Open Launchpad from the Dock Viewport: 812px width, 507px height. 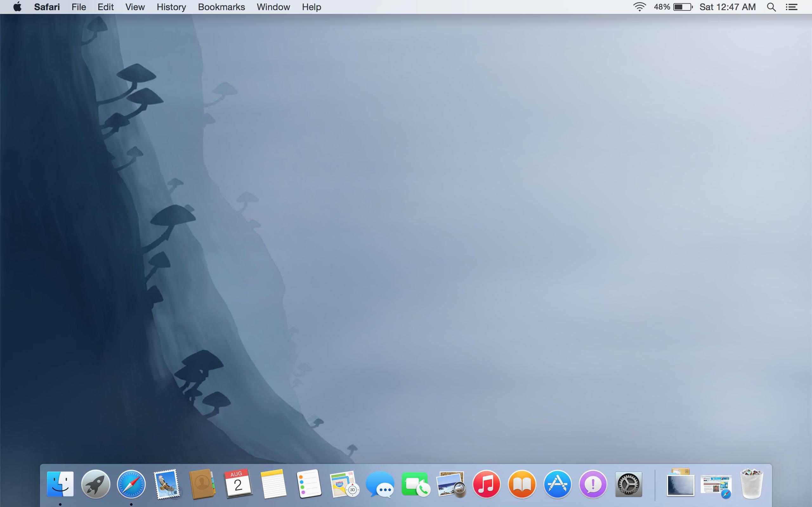tap(95, 484)
